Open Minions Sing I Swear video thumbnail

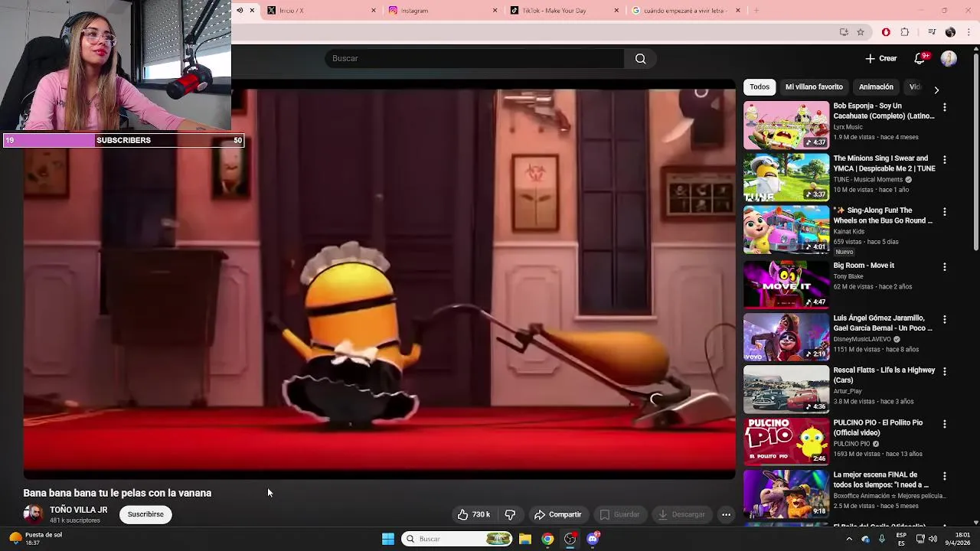[x=786, y=178]
